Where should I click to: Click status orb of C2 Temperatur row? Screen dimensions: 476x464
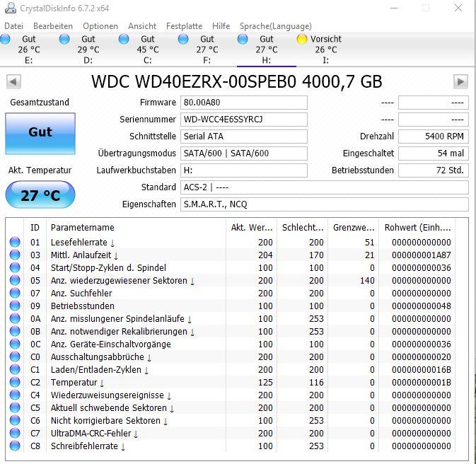(x=15, y=383)
